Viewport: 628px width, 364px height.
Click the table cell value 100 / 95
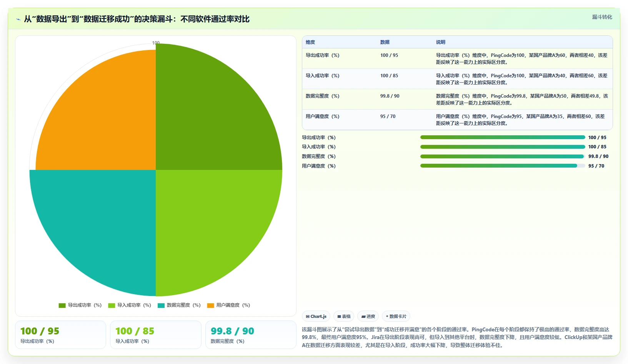coord(389,55)
